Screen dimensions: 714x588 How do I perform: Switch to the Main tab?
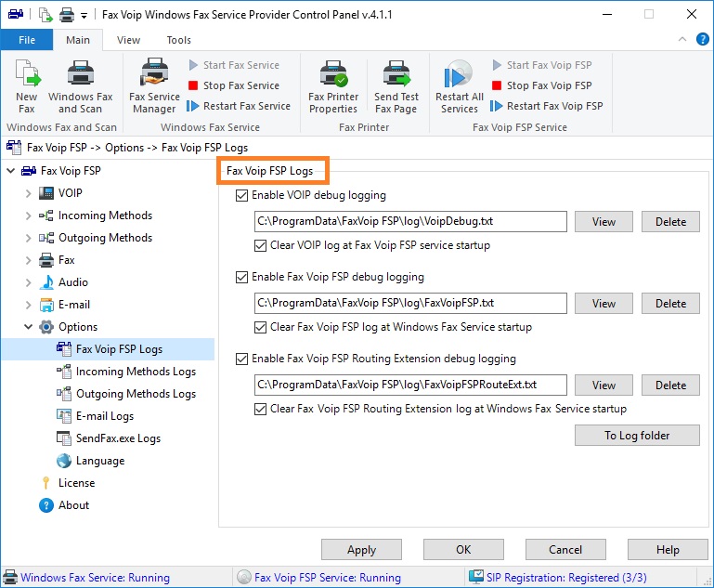pos(78,40)
